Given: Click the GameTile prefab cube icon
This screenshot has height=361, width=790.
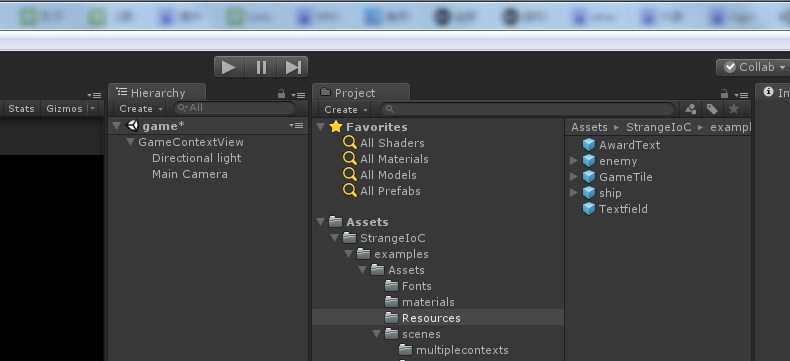Looking at the screenshot, I should [x=589, y=177].
